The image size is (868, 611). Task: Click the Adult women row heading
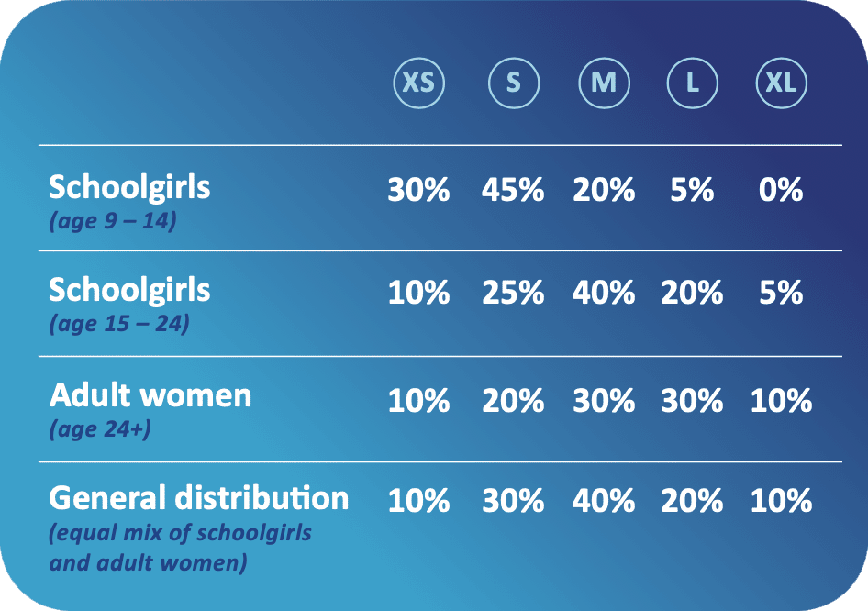tap(150, 410)
